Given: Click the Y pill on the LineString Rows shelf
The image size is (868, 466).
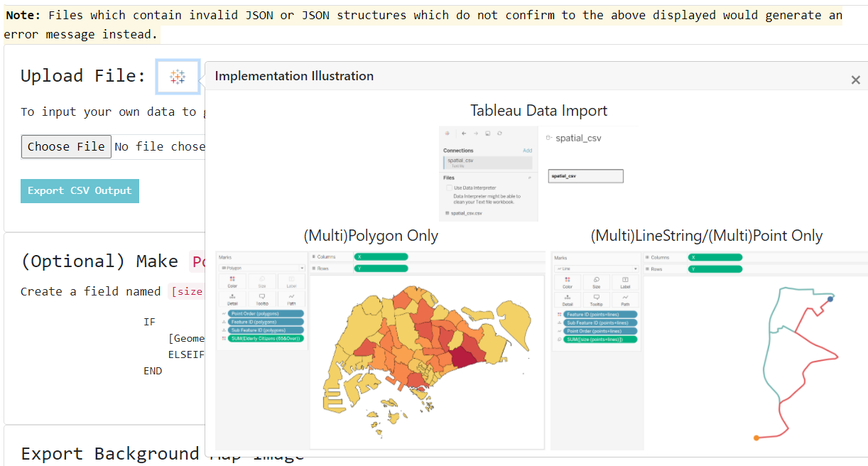Looking at the screenshot, I should click(715, 269).
